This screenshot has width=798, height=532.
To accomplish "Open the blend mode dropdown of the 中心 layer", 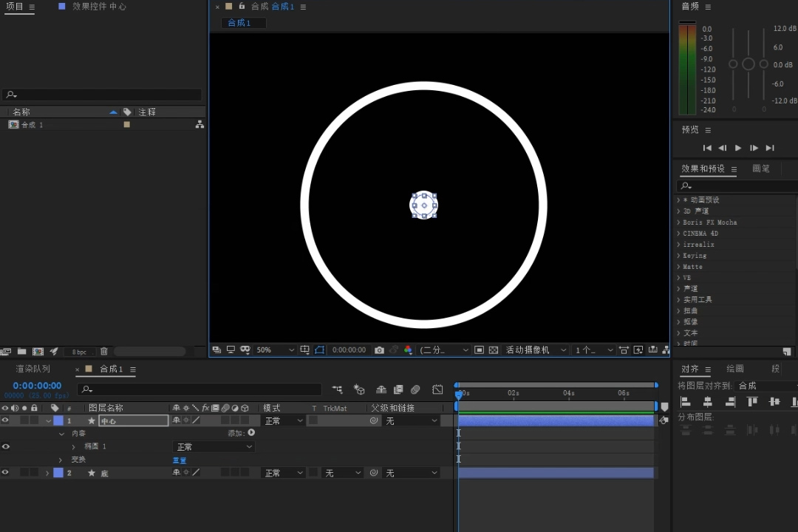I will point(283,420).
